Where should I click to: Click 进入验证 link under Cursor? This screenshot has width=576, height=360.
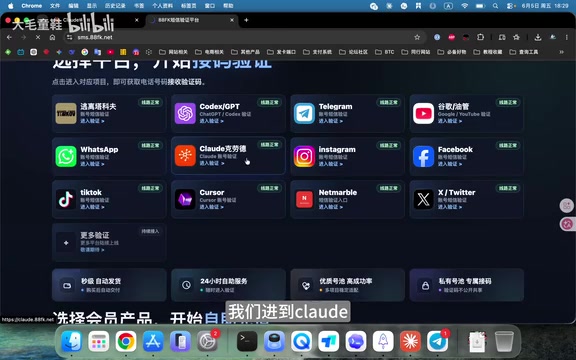click(212, 207)
